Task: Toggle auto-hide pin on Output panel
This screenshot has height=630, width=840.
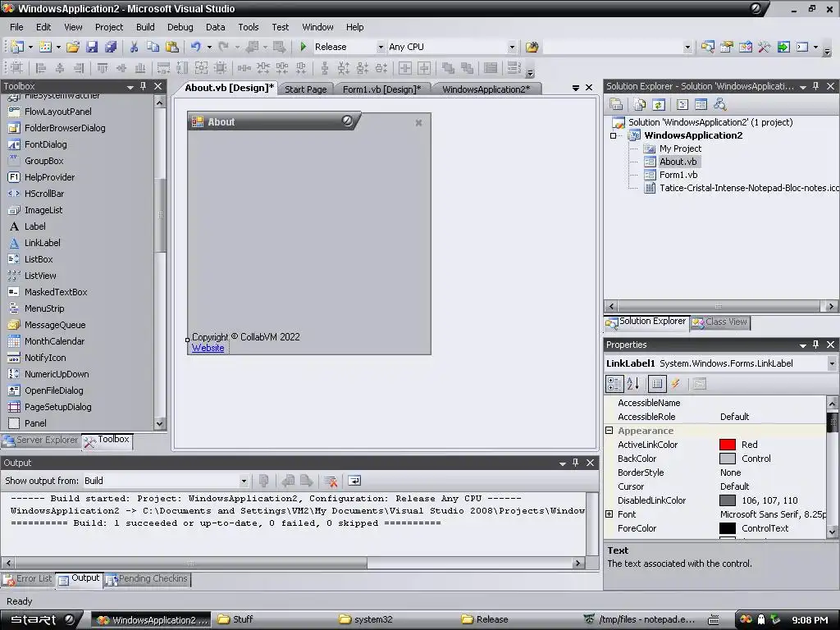Action: click(x=575, y=463)
